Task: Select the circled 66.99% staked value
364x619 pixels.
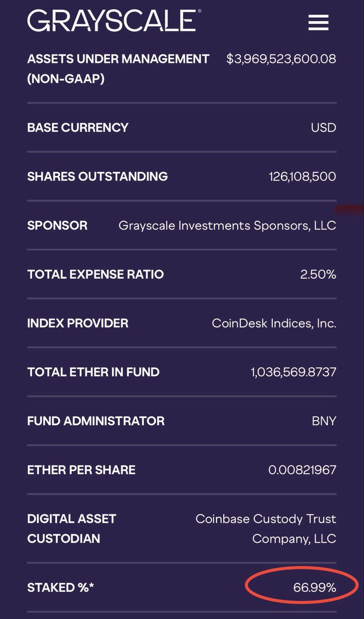Action: (x=315, y=587)
